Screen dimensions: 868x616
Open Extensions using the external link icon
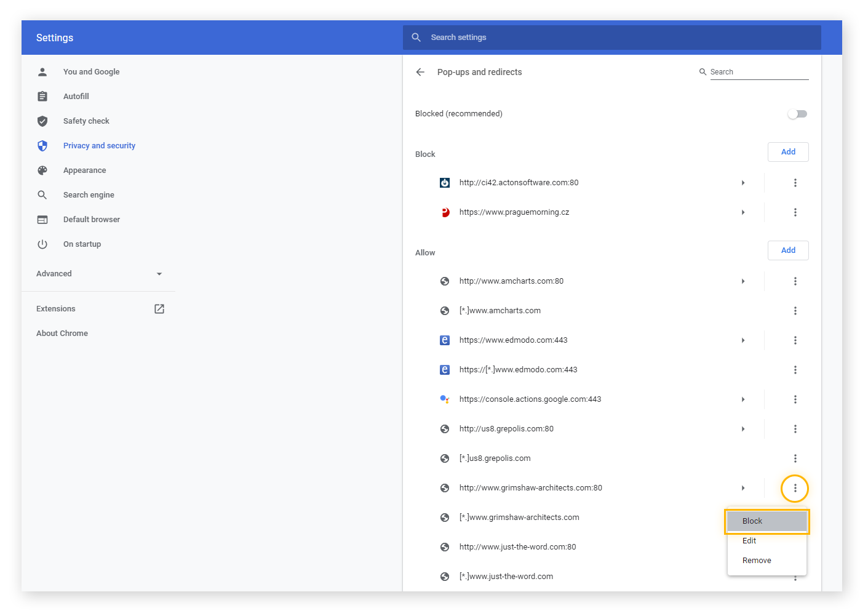[x=159, y=308]
